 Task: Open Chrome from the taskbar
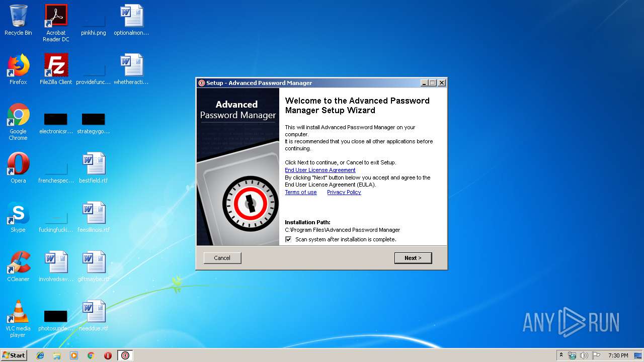(x=91, y=355)
